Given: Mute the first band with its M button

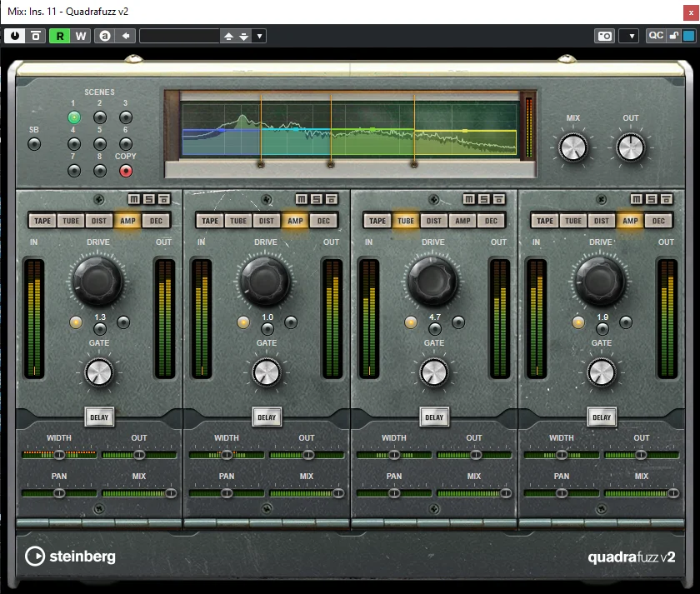Looking at the screenshot, I should (x=134, y=198).
